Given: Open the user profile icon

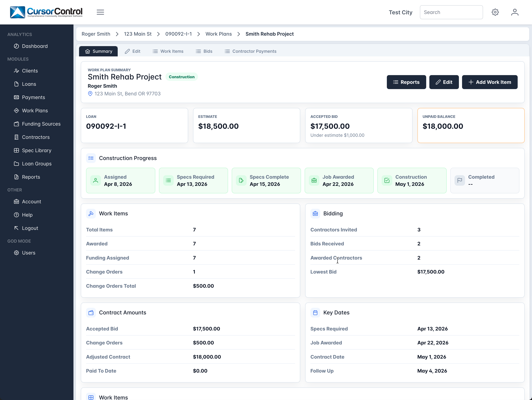Looking at the screenshot, I should coord(515,12).
